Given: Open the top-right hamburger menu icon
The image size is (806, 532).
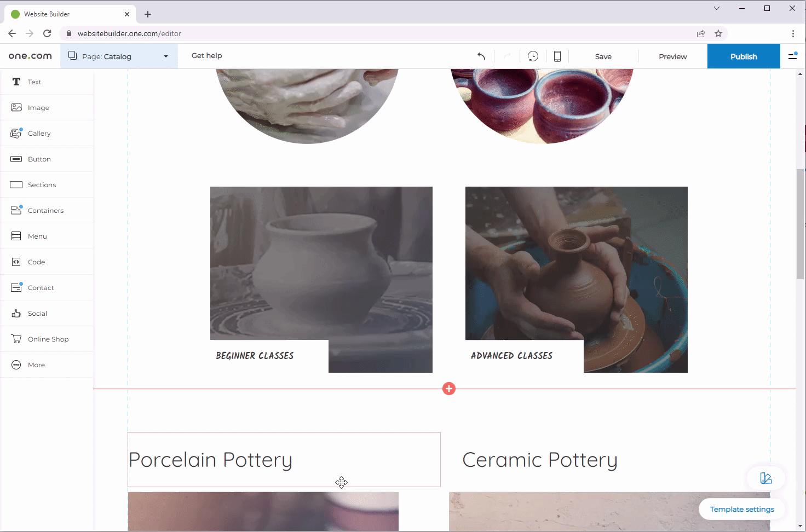Looking at the screenshot, I should [792, 56].
